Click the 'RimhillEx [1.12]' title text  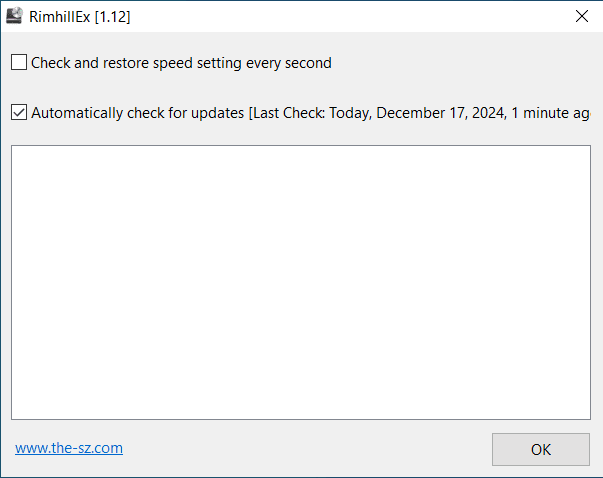tap(80, 17)
